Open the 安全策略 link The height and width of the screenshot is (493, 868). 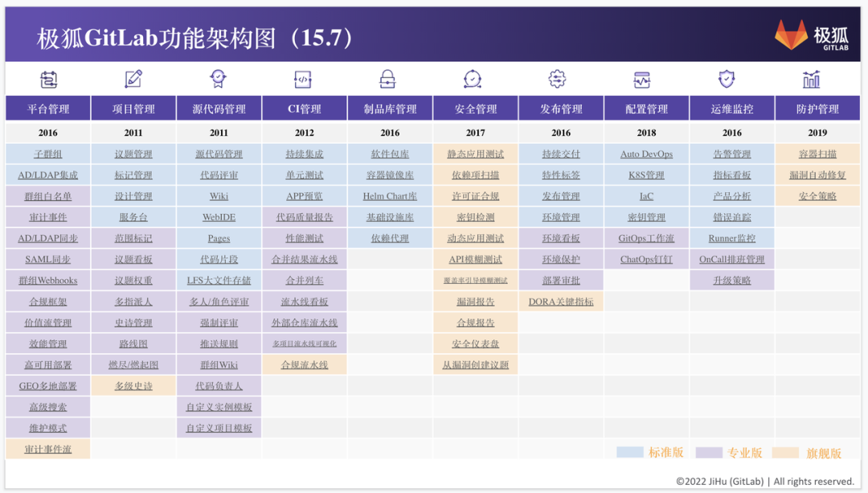tap(817, 196)
